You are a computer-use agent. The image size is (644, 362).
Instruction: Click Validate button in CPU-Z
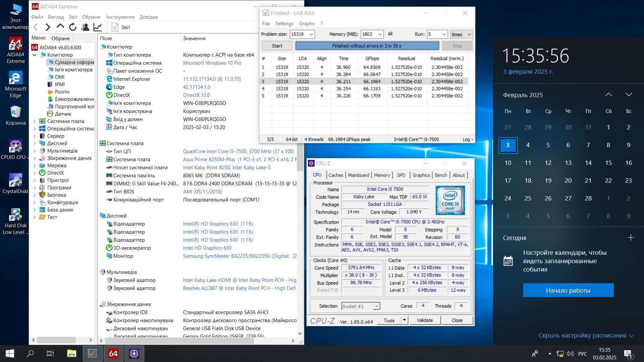coord(425,320)
